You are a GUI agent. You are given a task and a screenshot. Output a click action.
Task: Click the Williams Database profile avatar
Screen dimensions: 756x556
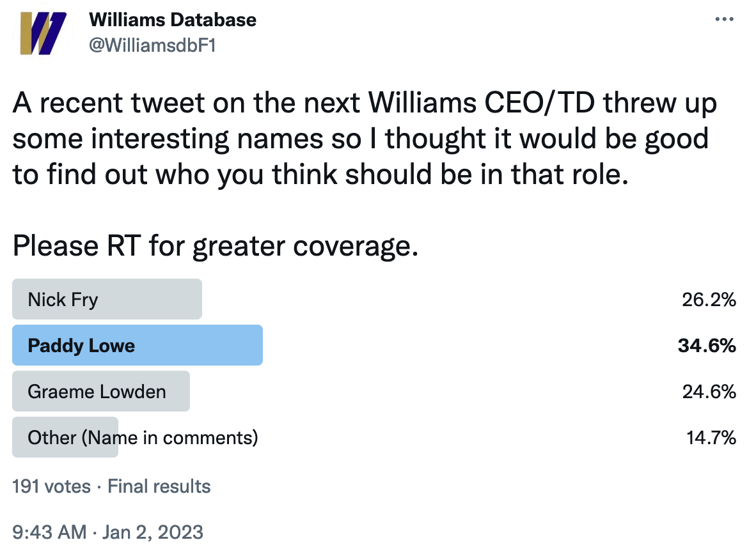(42, 33)
